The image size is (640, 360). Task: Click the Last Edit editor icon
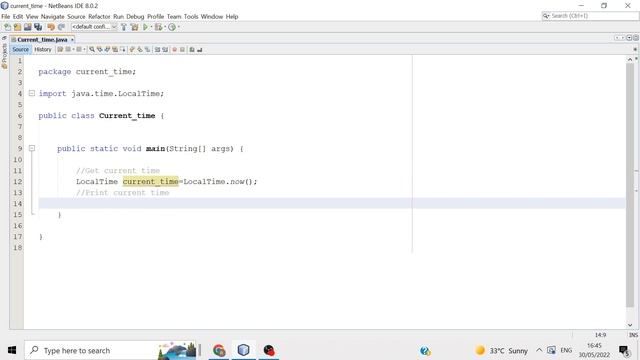(x=60, y=49)
